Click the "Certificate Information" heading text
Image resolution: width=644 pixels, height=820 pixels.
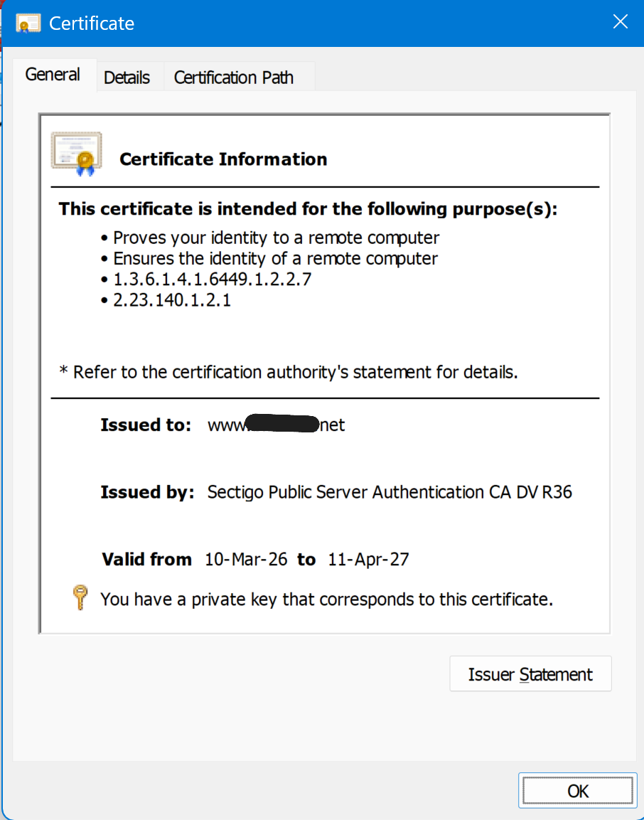[x=223, y=159]
